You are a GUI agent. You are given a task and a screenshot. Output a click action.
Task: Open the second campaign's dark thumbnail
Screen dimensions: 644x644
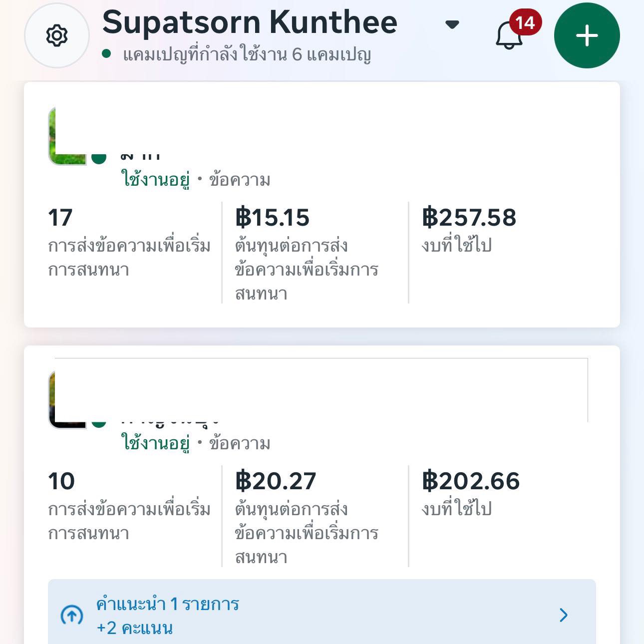pyautogui.click(x=66, y=399)
